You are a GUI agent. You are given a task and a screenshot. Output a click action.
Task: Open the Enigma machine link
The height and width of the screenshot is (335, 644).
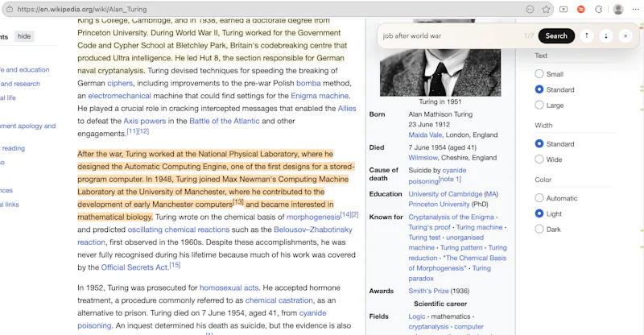click(320, 96)
